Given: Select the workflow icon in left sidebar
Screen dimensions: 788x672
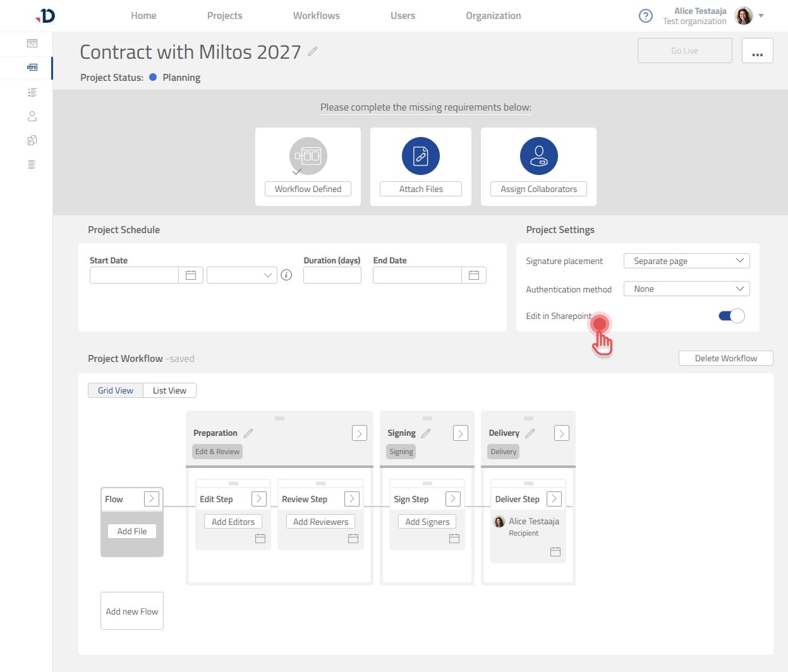Looking at the screenshot, I should (x=32, y=67).
